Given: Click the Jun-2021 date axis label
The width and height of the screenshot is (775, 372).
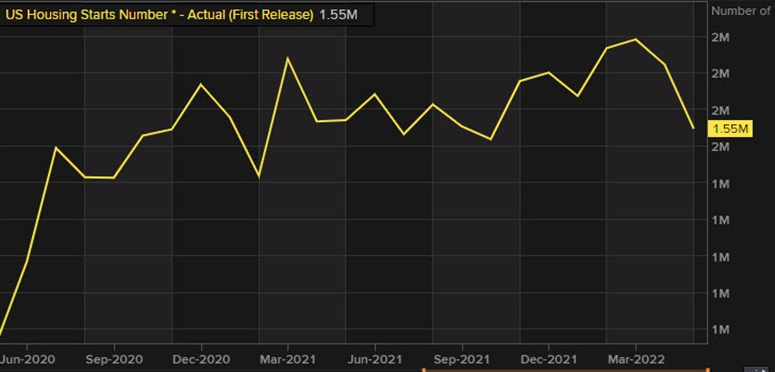Looking at the screenshot, I should pos(375,359).
